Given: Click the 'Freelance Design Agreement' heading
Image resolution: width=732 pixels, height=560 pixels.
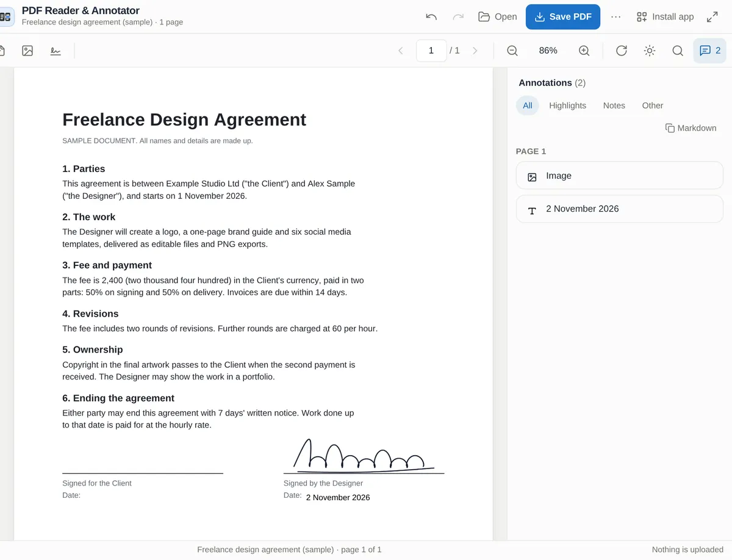Looking at the screenshot, I should [184, 120].
